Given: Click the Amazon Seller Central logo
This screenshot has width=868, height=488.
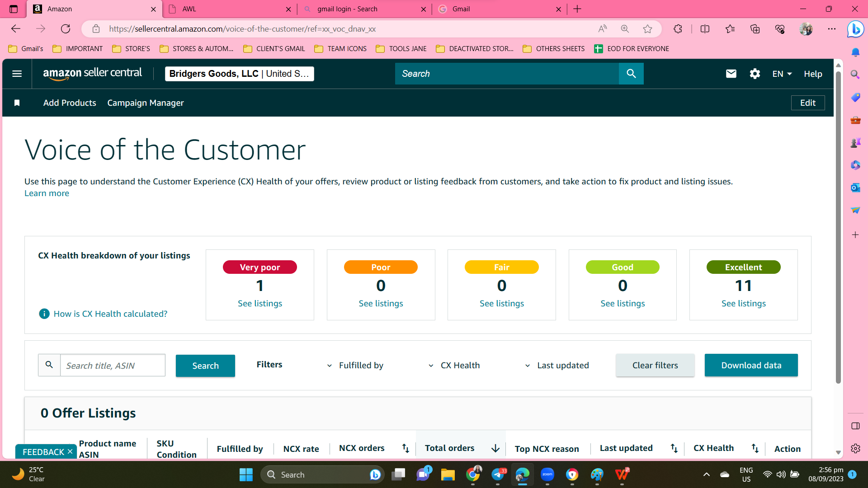Looking at the screenshot, I should [92, 74].
